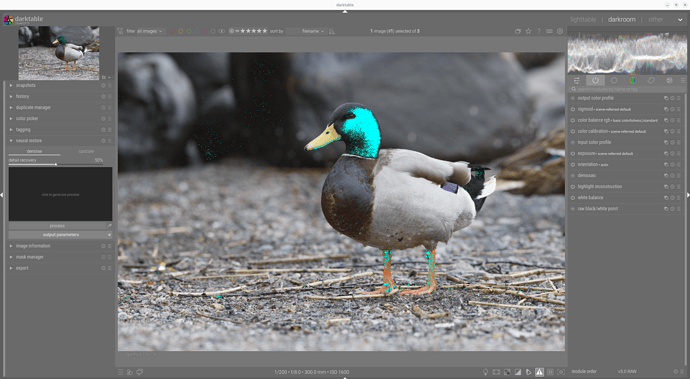Screen dimensions: 690x379
Task: Open multiple instances menu for exposure
Action: (x=666, y=154)
